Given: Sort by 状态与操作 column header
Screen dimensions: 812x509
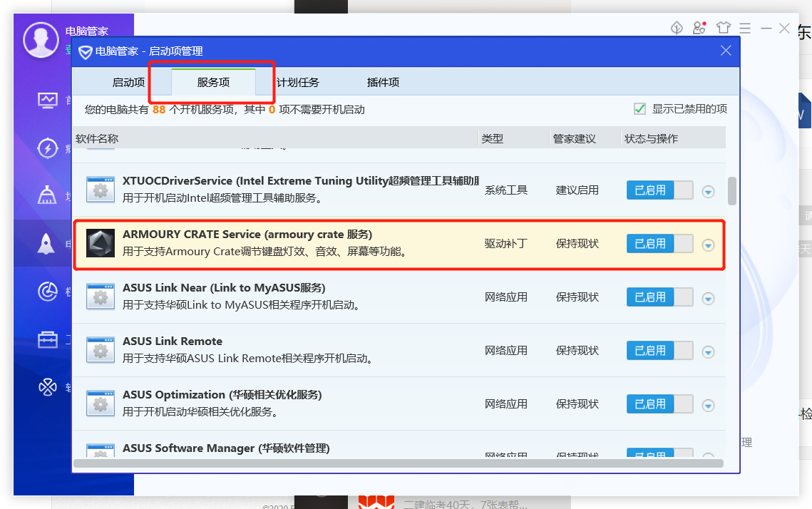Looking at the screenshot, I should pyautogui.click(x=673, y=139).
